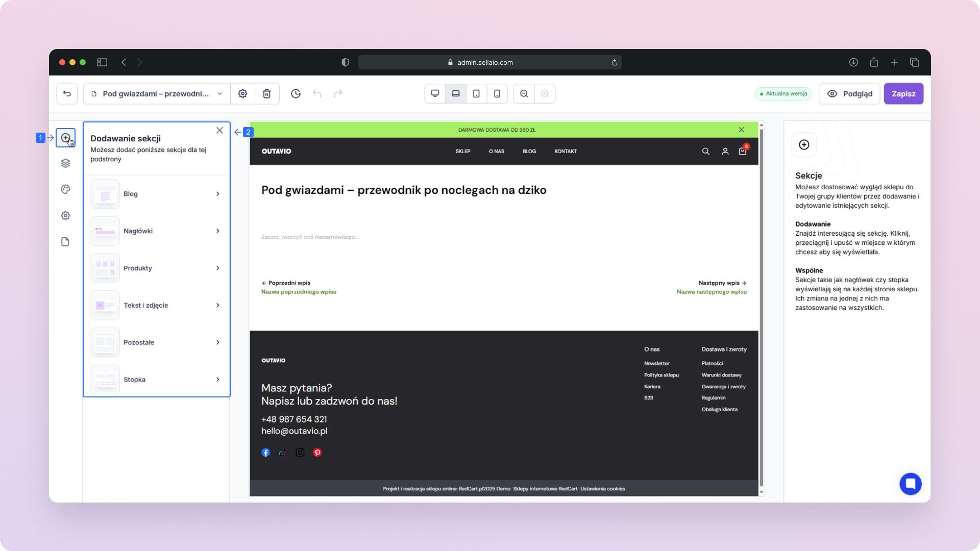Click the Zapisz save button

(x=903, y=94)
